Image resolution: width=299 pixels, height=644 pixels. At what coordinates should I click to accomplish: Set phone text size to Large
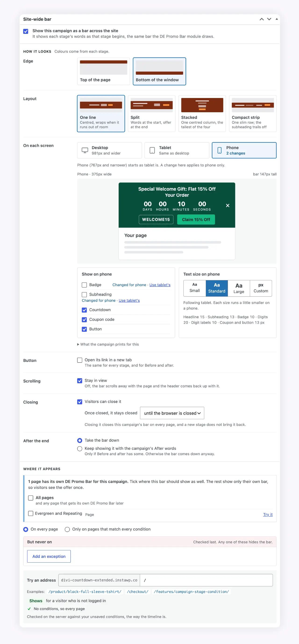(x=239, y=288)
